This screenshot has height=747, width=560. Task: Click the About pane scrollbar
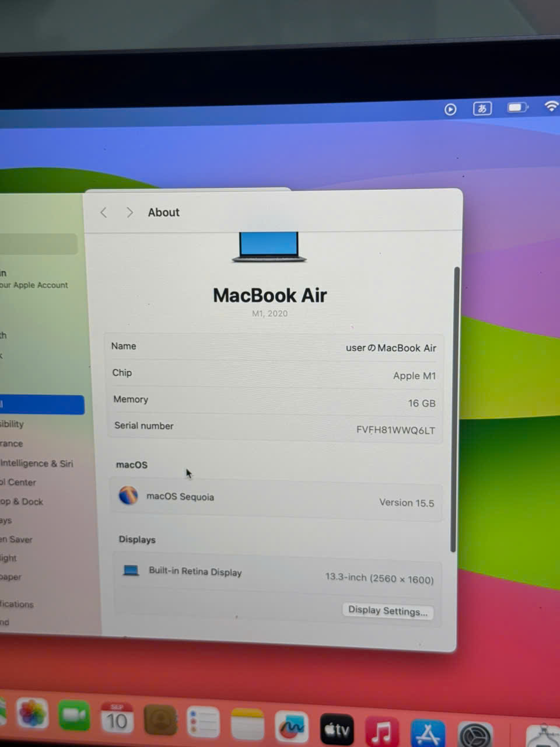(x=455, y=409)
